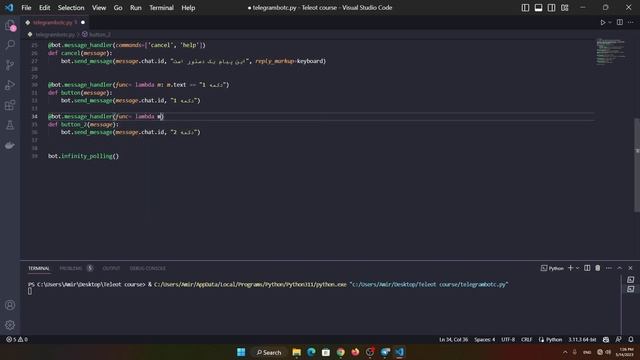
Task: Click the telegrambotc.py breadcrumb item
Action: (x=51, y=35)
